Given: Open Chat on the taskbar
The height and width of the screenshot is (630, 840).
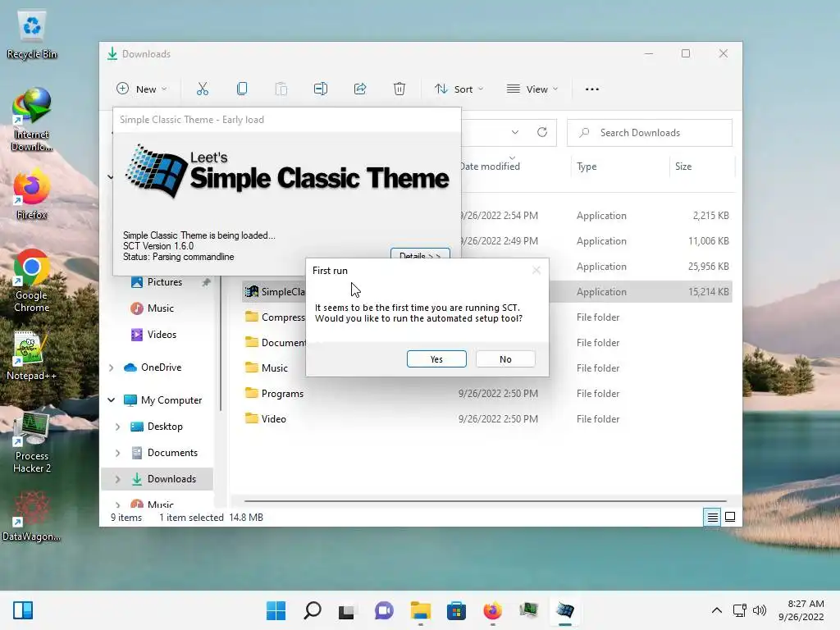Looking at the screenshot, I should click(x=384, y=610).
